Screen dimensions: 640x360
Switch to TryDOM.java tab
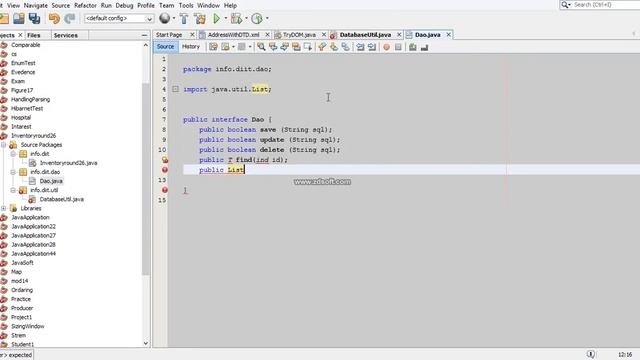click(x=299, y=35)
